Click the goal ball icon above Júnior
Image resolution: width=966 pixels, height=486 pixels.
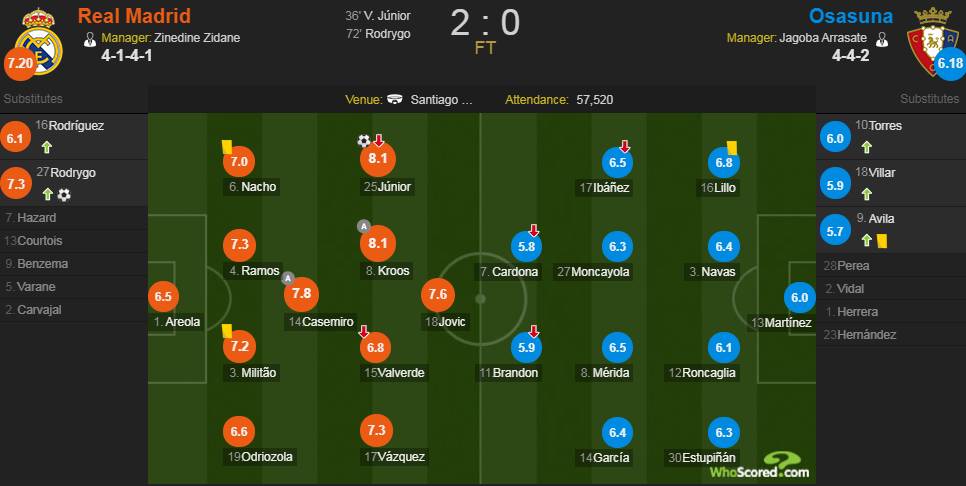(x=364, y=141)
